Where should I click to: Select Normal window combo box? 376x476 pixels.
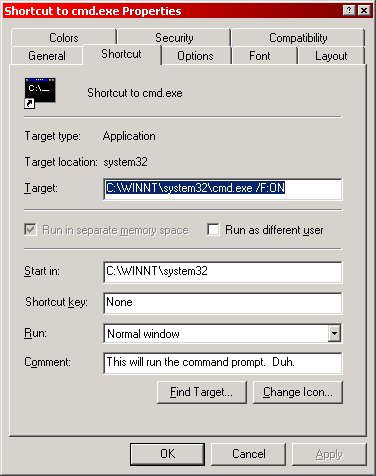[x=223, y=333]
